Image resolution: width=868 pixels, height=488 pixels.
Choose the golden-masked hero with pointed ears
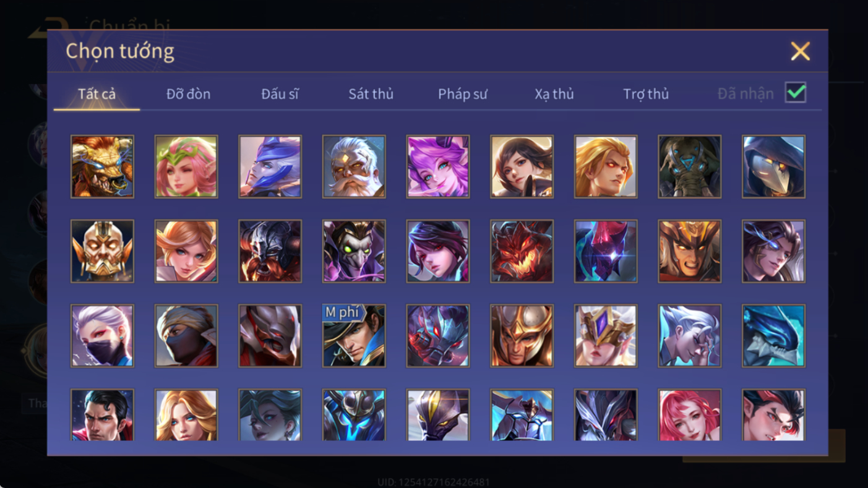[102, 251]
